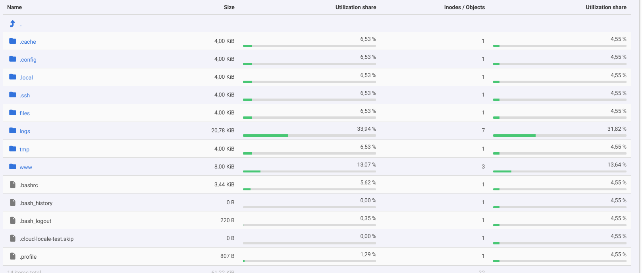This screenshot has width=644, height=273.
Task: Open the .local folder link
Action: pos(26,77)
